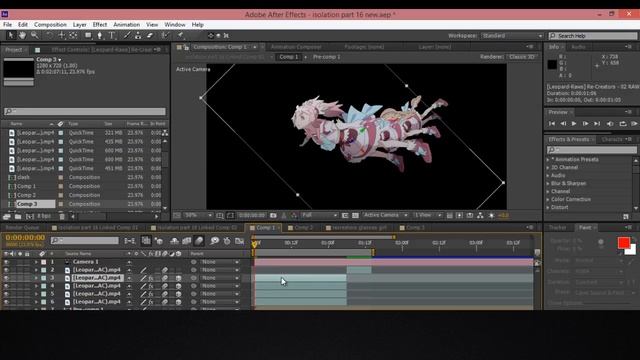This screenshot has height=360, width=640.
Task: Select the Pen tool
Action: pyautogui.click(x=100, y=36)
